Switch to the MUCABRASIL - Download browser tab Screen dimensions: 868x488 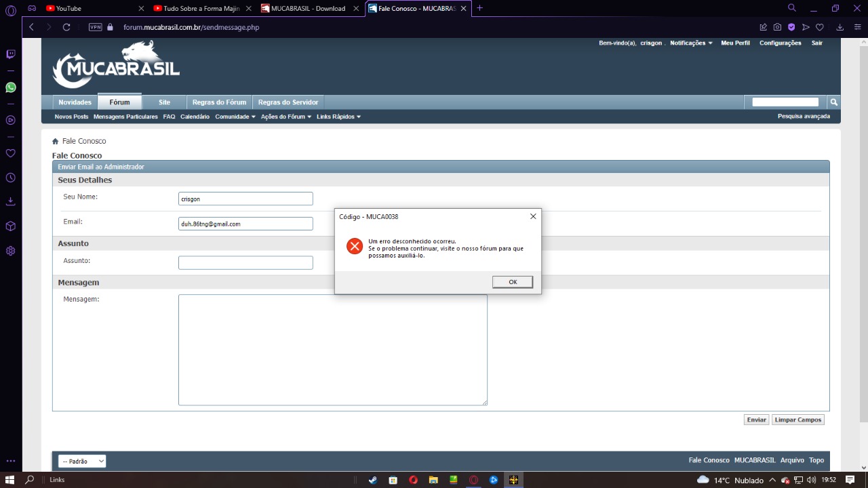pos(308,8)
